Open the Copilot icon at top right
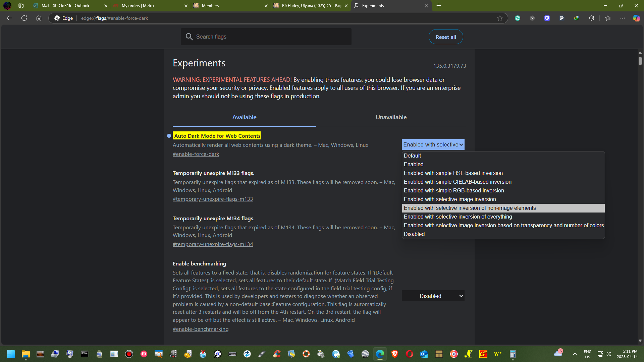 (x=636, y=18)
